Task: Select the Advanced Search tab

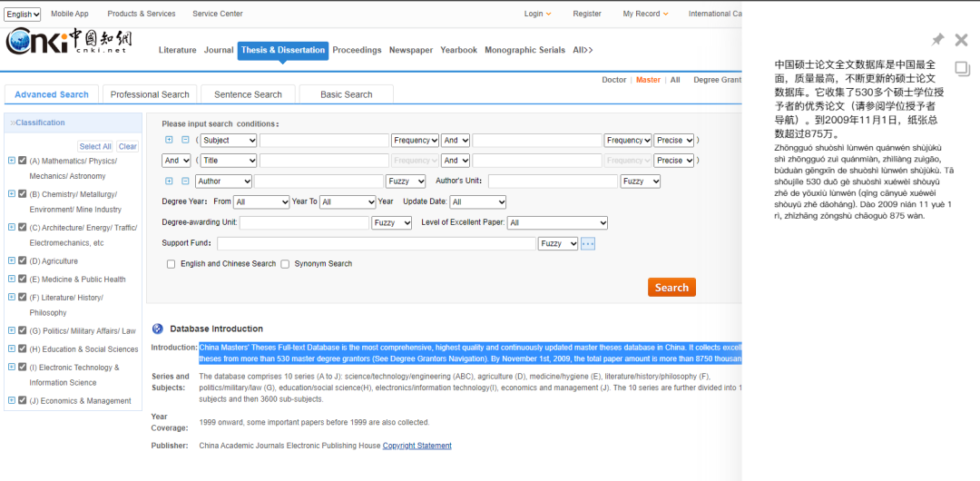Action: tap(51, 94)
